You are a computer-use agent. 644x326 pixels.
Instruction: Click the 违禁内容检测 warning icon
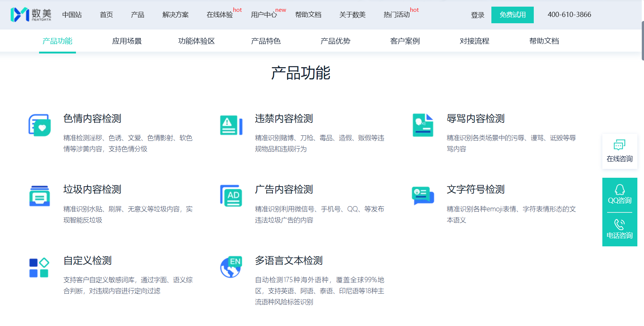click(231, 125)
